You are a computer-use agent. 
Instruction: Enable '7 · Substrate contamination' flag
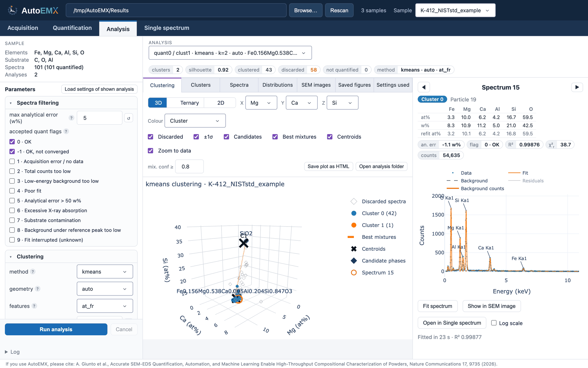point(12,220)
